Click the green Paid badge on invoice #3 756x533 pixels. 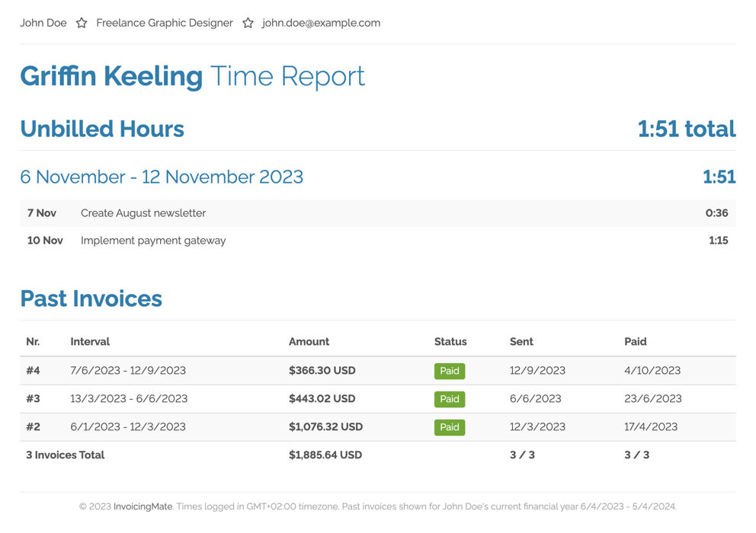(450, 399)
